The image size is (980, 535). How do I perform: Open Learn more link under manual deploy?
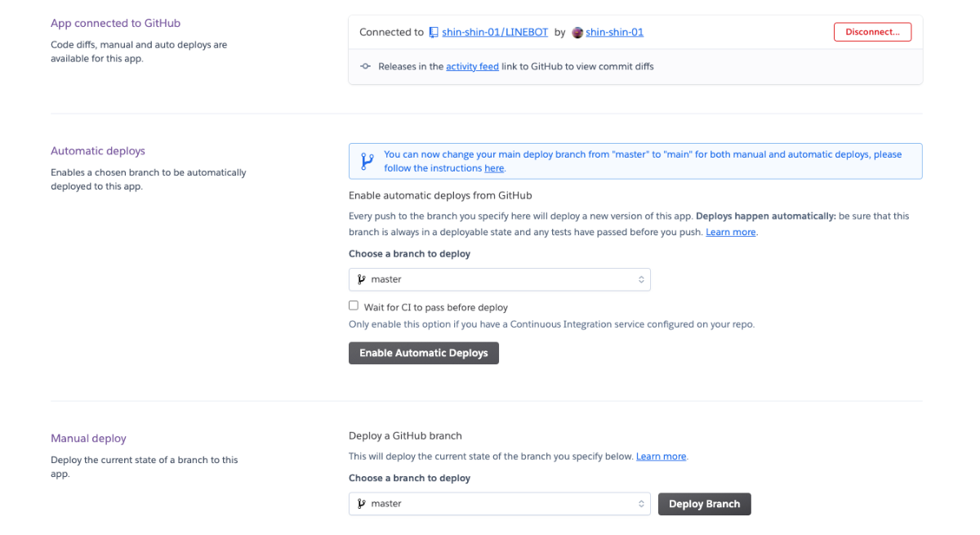[x=661, y=457]
